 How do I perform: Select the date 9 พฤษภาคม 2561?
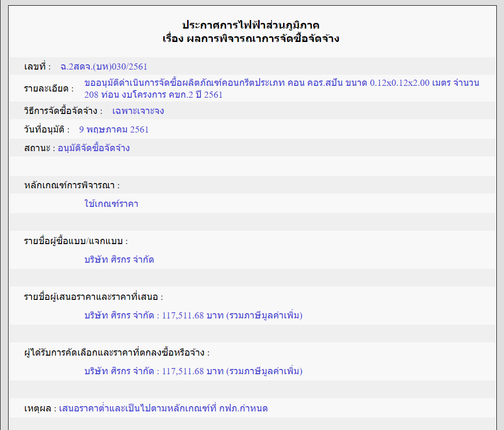click(x=114, y=130)
